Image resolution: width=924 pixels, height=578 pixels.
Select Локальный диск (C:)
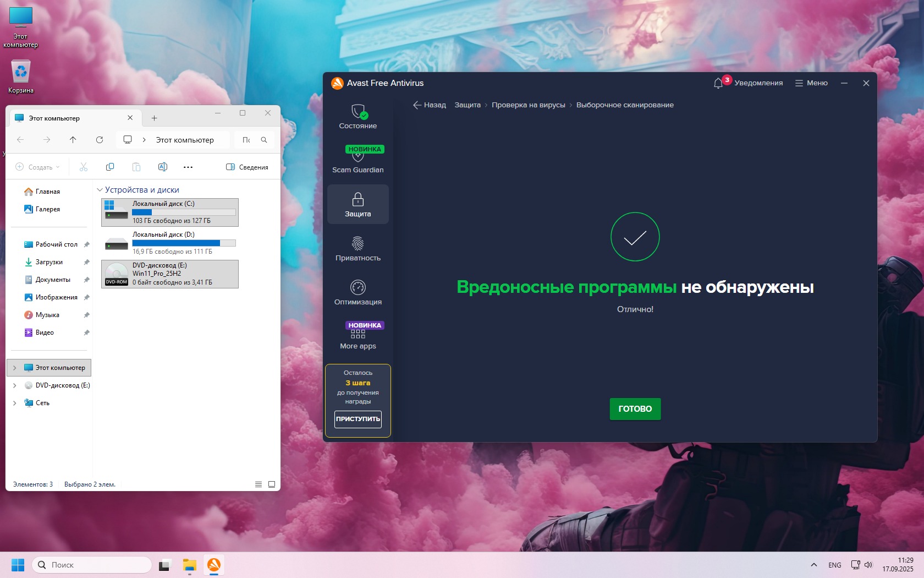(x=170, y=212)
